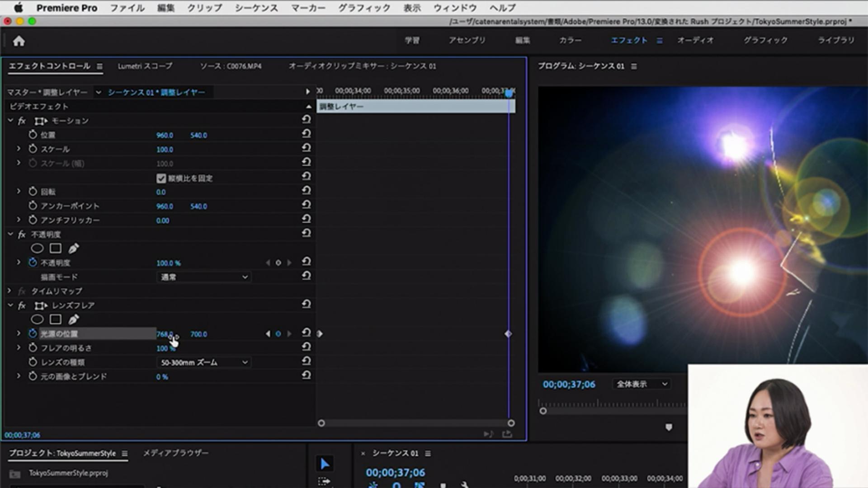
Task: Select ellipse mask tool under Lens Flare
Action: click(x=37, y=319)
